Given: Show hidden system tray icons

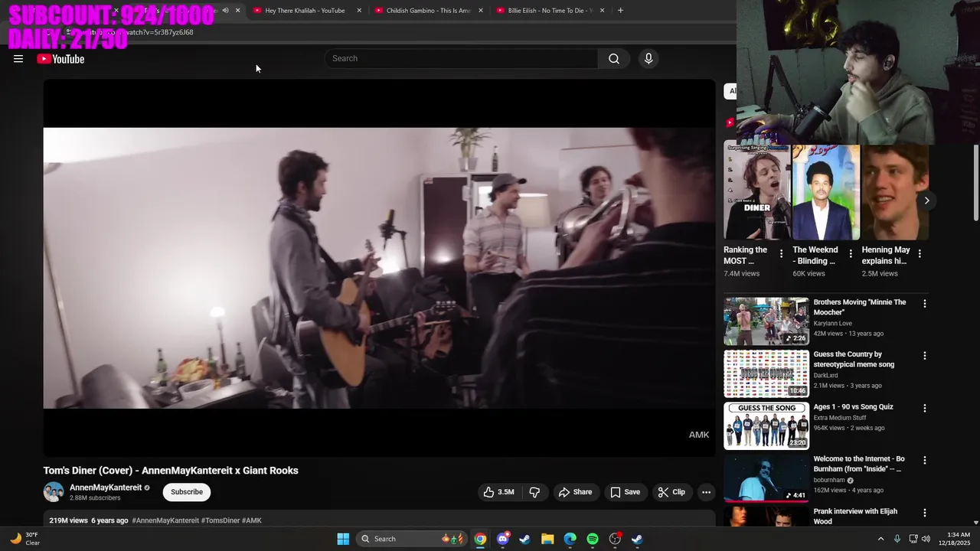Looking at the screenshot, I should point(880,539).
